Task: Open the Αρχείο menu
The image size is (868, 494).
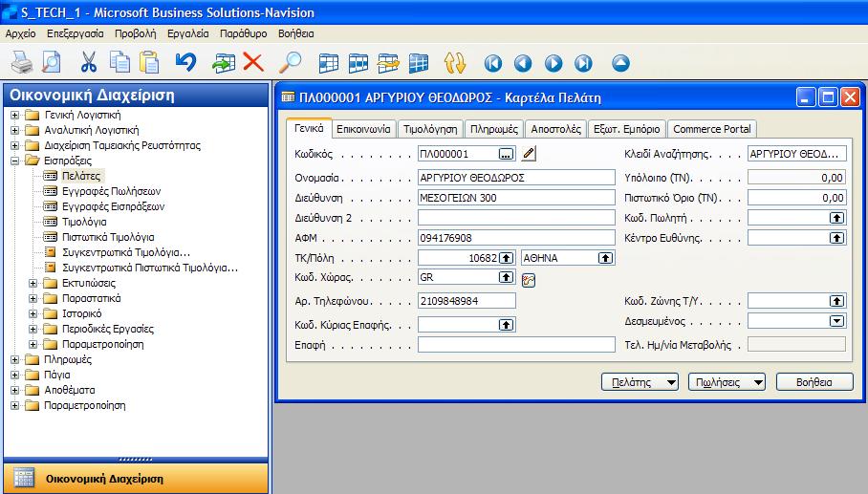Action: (x=20, y=33)
